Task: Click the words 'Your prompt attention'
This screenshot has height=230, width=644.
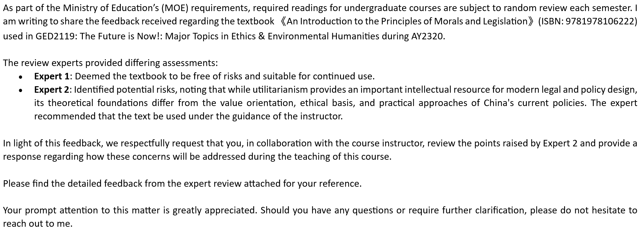Action: 53,210
